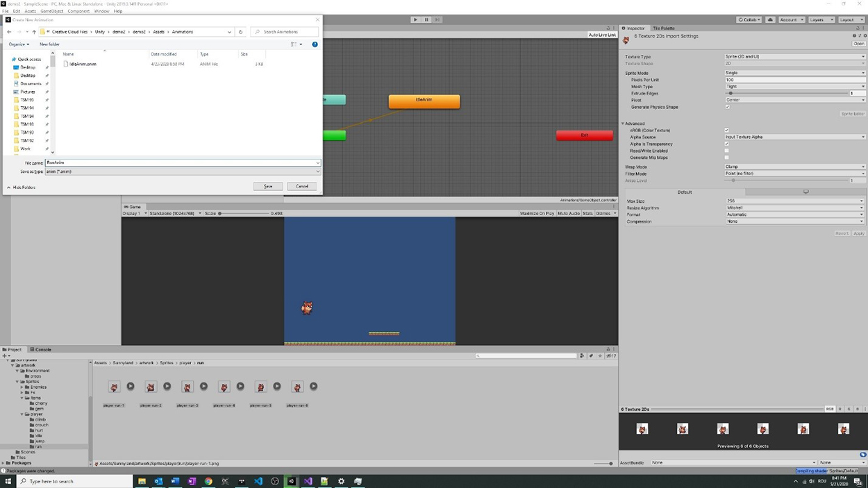Select standalone platform override monitor tab

(806, 192)
